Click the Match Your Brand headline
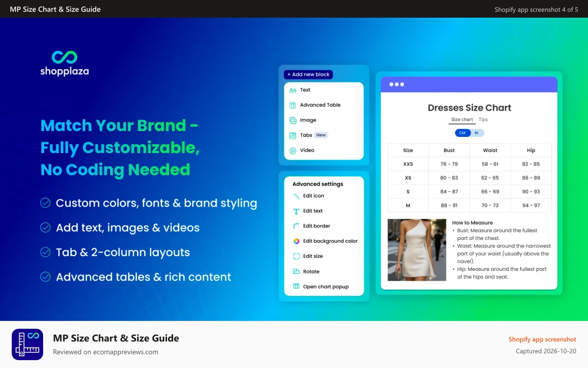This screenshot has width=588, height=368. tap(120, 148)
